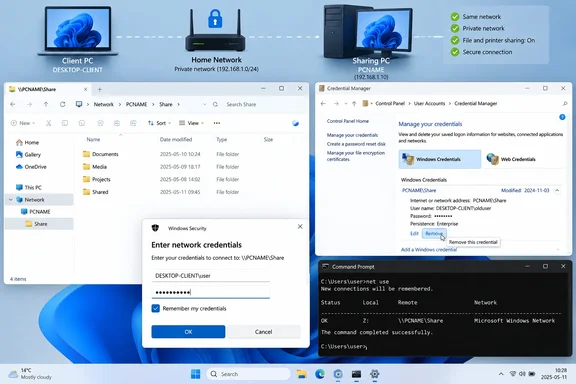Collapse the PCNAME\Share credential entry
Screen dimensions: 576x384
coord(557,190)
